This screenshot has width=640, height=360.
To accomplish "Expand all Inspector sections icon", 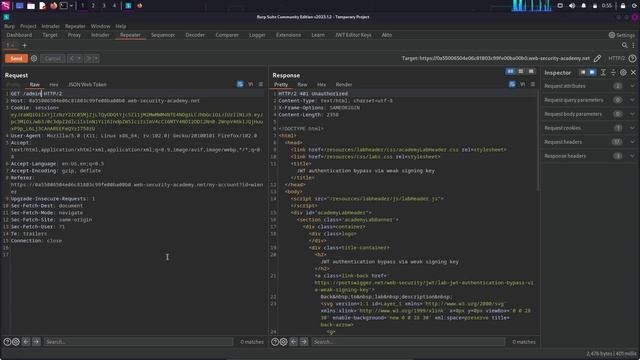I will point(603,72).
